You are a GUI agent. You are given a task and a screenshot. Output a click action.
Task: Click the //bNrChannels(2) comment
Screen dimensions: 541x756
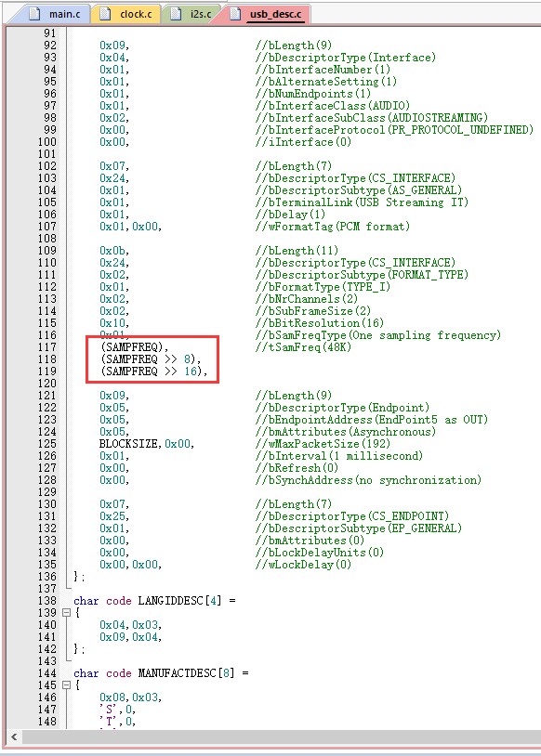pyautogui.click(x=307, y=298)
